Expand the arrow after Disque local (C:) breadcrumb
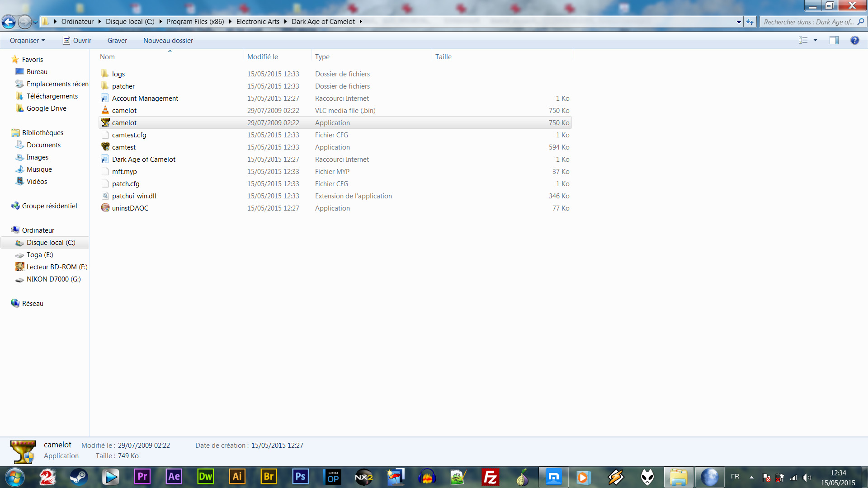Screen dimensions: 868x488 pos(160,22)
